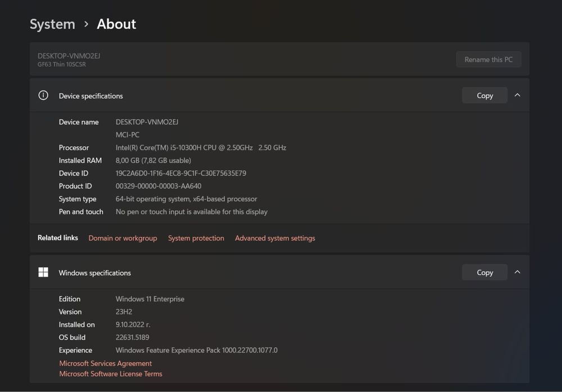Image resolution: width=562 pixels, height=392 pixels.
Task: Click the Edition label
Action: click(70, 299)
